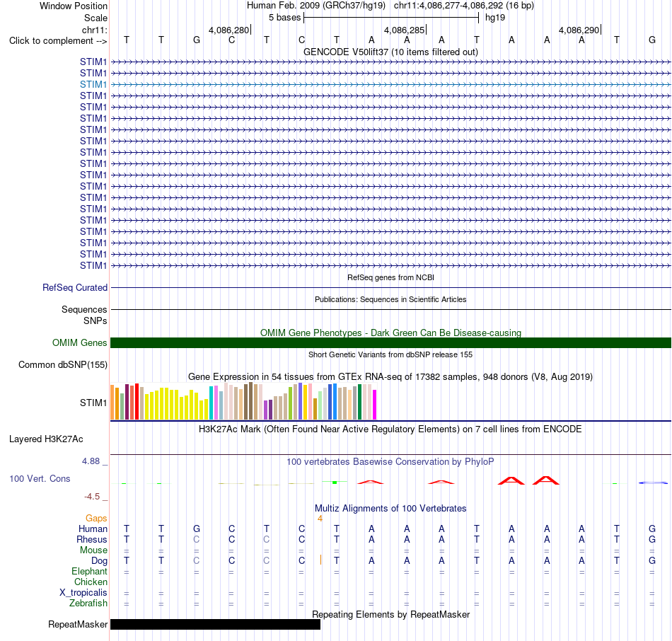This screenshot has width=672, height=641.
Task: Click the dark green OMIM Genes bar
Action: [x=390, y=342]
